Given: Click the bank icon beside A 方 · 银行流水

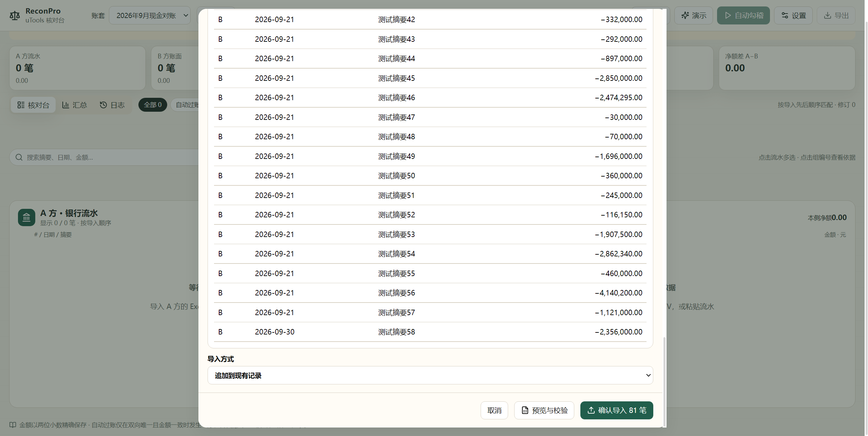Looking at the screenshot, I should [26, 217].
